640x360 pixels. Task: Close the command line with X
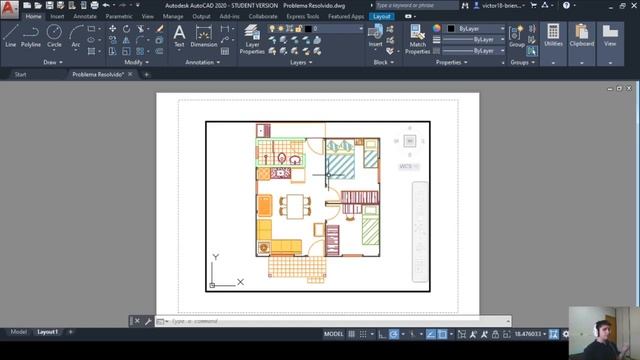[x=137, y=321]
